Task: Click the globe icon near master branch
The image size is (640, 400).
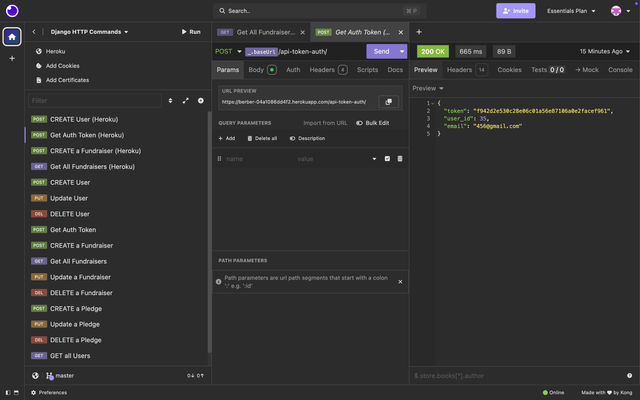Action: click(x=36, y=376)
